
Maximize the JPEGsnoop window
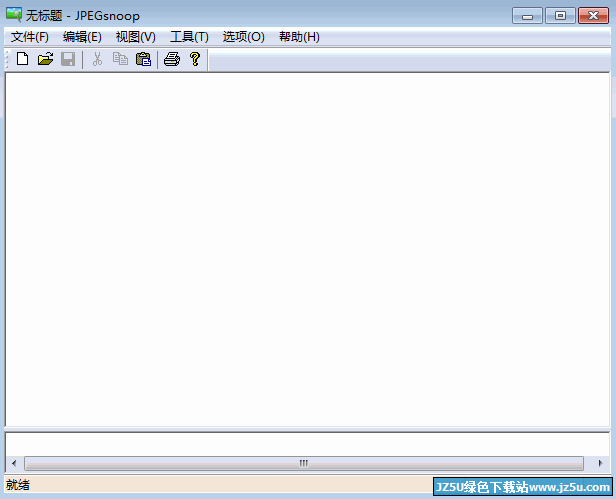click(560, 16)
